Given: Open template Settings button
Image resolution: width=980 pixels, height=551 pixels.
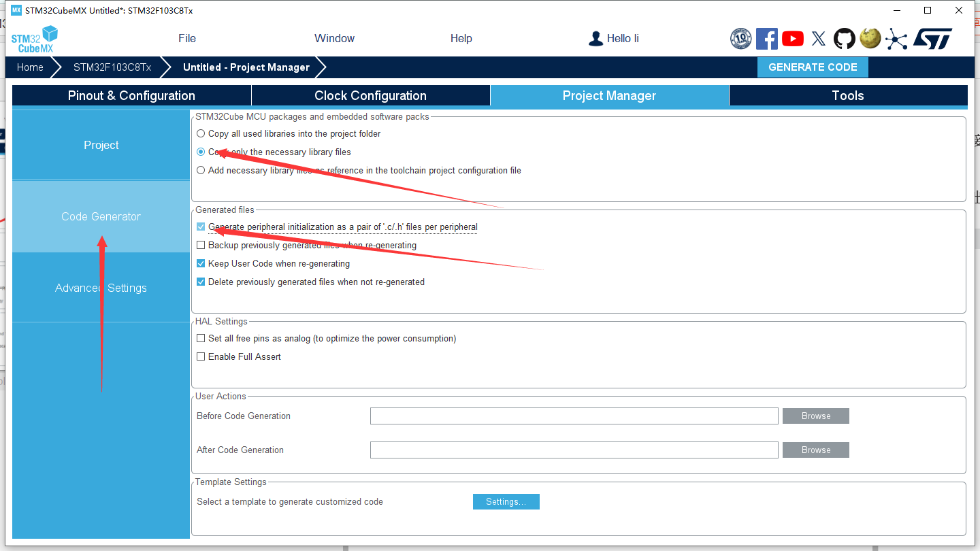Looking at the screenshot, I should coord(506,502).
